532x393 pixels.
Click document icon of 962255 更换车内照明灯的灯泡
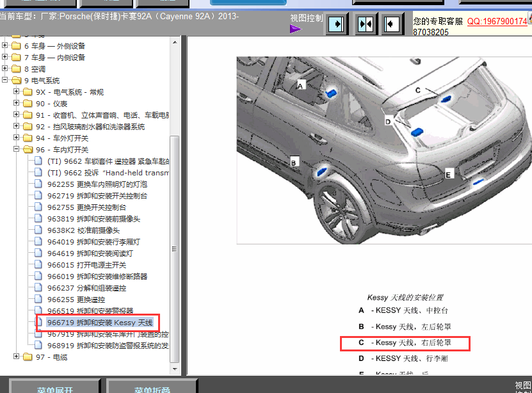(38, 184)
